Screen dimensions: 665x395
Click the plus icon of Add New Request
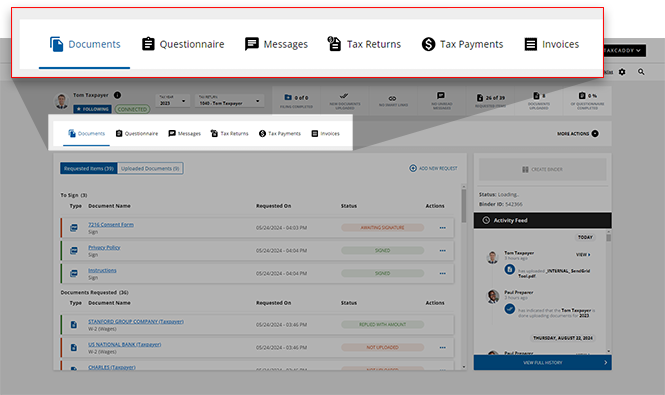pos(413,168)
